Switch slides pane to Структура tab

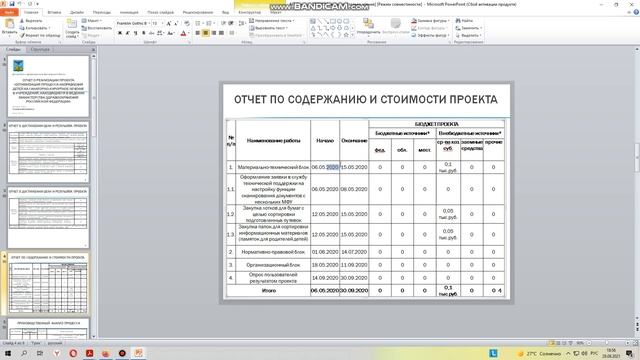(40, 49)
